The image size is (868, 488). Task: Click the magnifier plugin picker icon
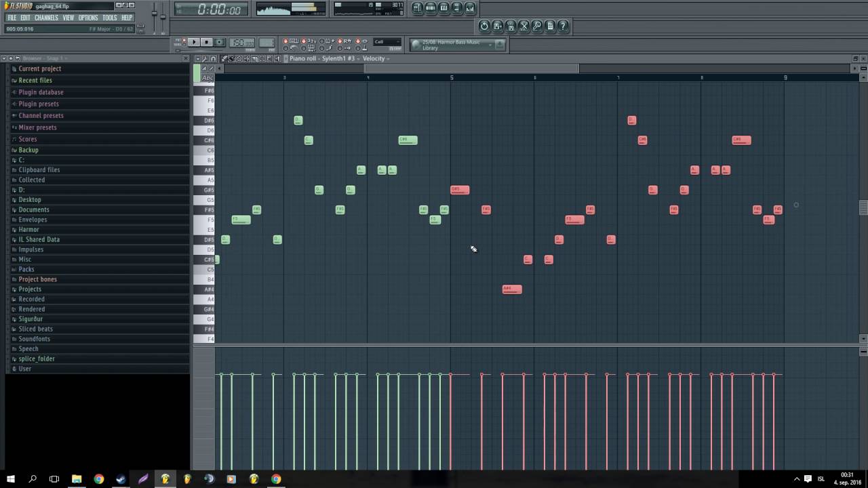coord(537,26)
